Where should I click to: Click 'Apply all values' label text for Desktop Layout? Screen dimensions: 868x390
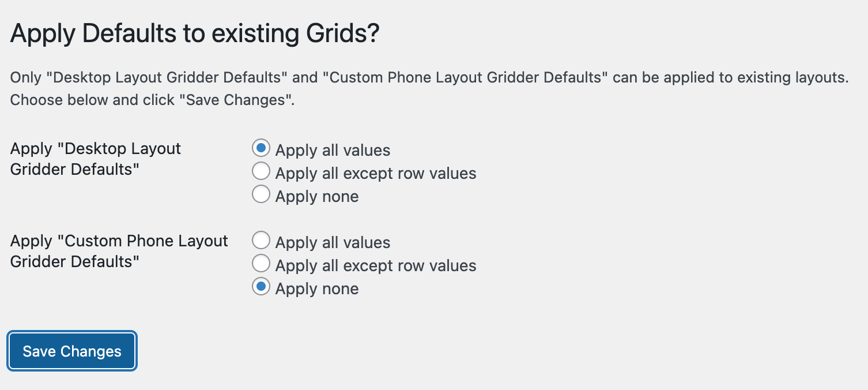[x=333, y=151]
